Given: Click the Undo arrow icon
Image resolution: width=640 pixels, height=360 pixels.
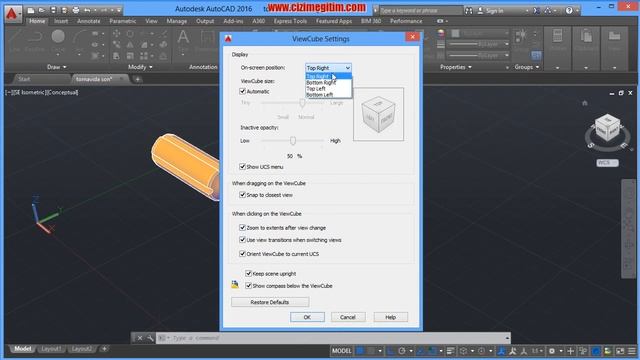Looking at the screenshot, I should coord(87,10).
